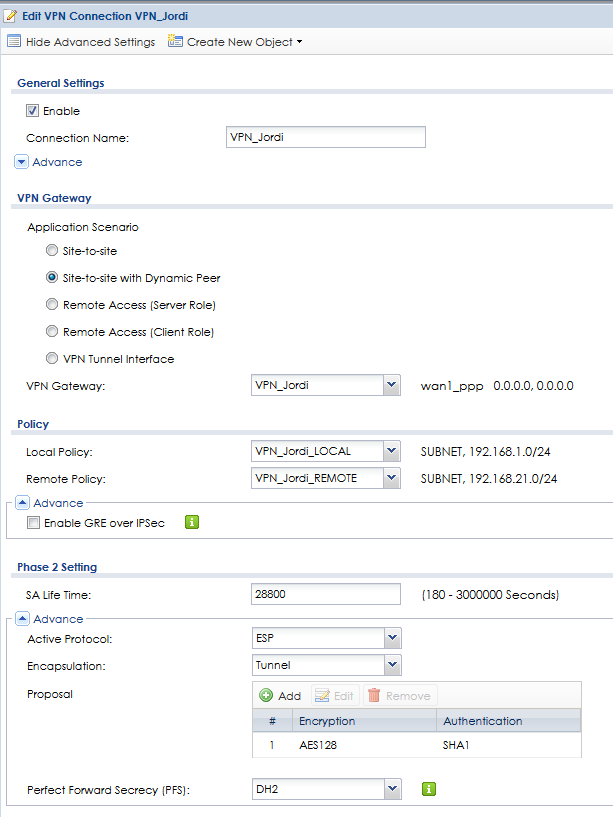Select VPN Tunnel Interface scenario

click(52, 358)
